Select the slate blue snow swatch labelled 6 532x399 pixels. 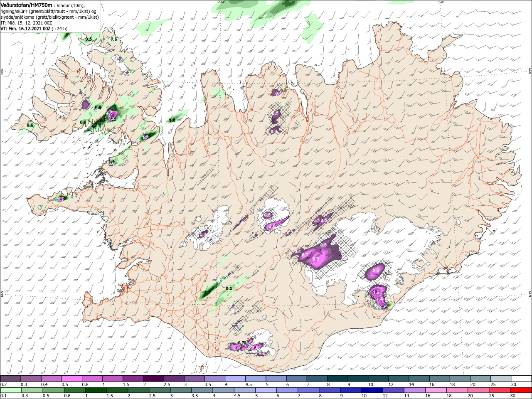pyautogui.click(x=296, y=379)
